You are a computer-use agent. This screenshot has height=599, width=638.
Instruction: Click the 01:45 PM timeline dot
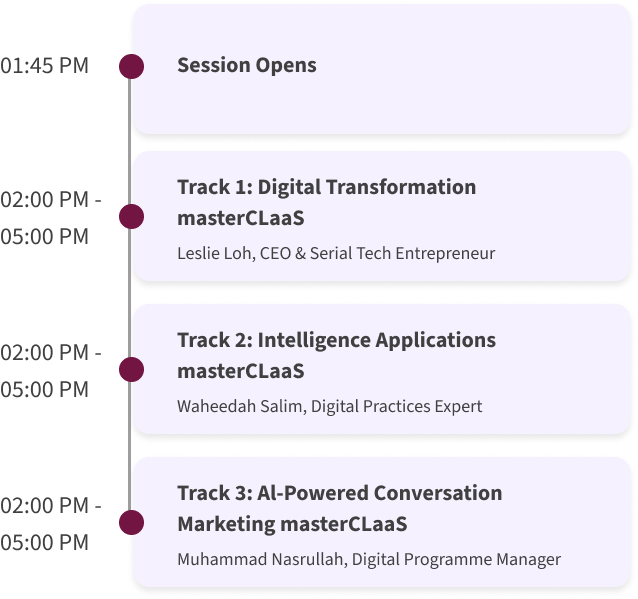click(x=131, y=66)
